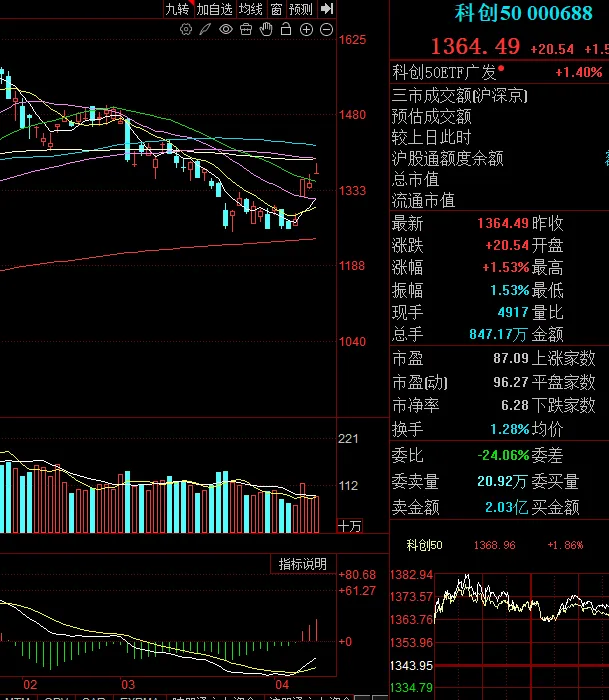The height and width of the screenshot is (700, 609).
Task: Select the 较上日此时 row
Action: click(431, 138)
